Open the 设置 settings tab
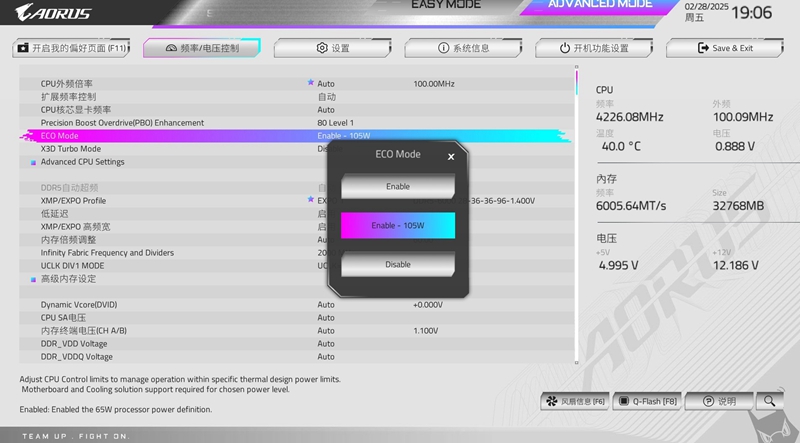The height and width of the screenshot is (443, 800). [x=333, y=48]
